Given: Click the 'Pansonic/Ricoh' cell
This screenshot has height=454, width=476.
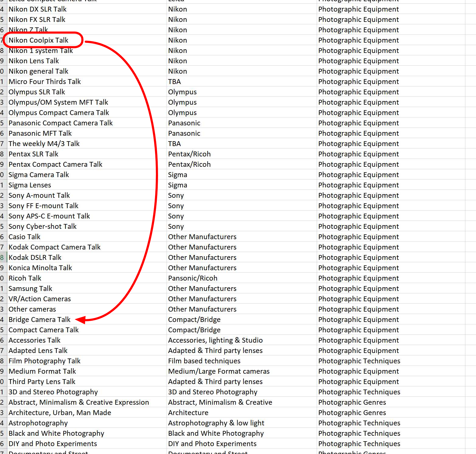Looking at the screenshot, I should click(242, 278).
